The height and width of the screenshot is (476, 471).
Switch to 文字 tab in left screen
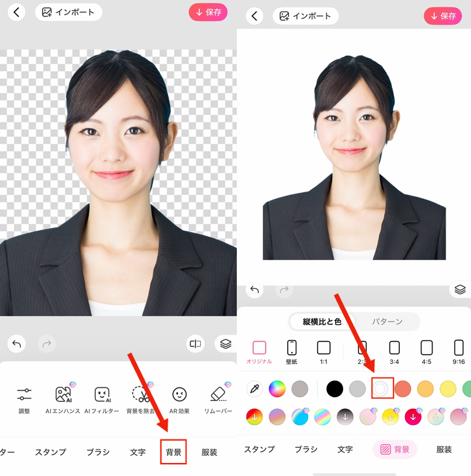point(138,452)
